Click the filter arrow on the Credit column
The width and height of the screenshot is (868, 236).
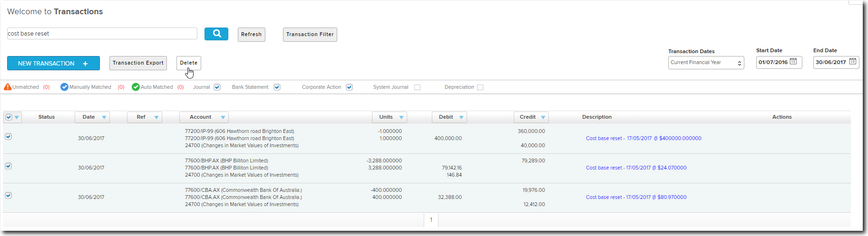[543, 117]
